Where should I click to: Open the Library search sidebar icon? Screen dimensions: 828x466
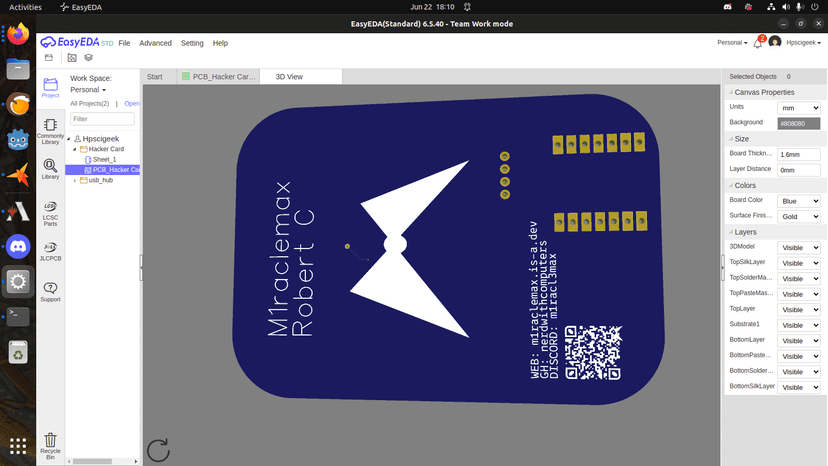tap(50, 169)
